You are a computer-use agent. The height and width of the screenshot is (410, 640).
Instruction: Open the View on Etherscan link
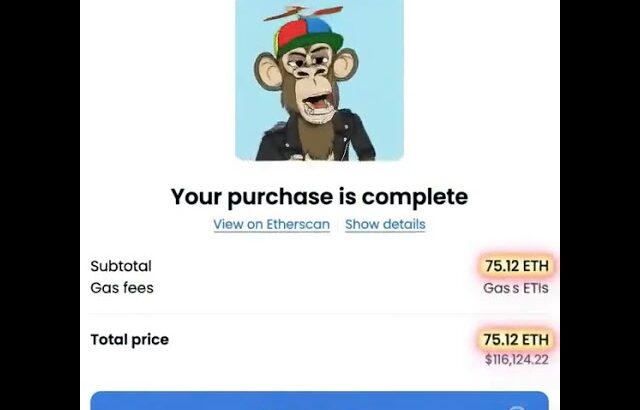[271, 224]
